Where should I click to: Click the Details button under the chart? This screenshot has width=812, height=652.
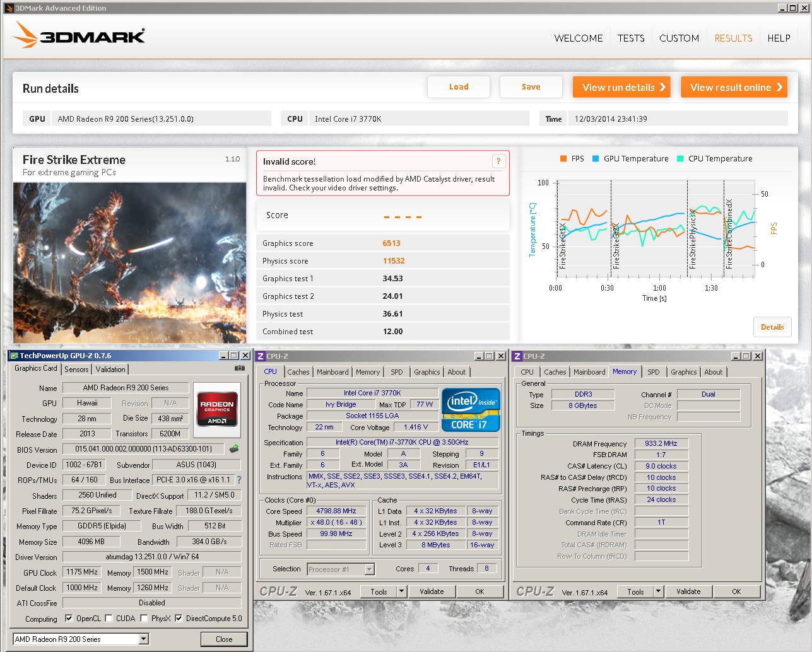(x=772, y=327)
